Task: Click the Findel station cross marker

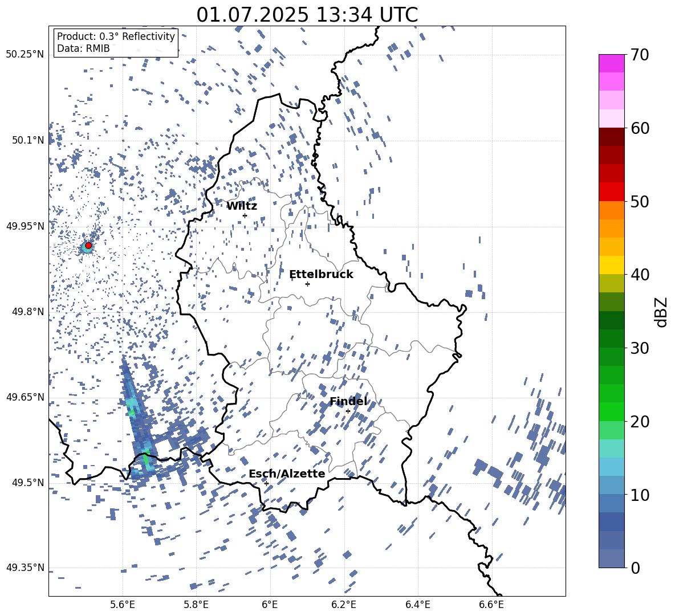Action: [x=348, y=411]
